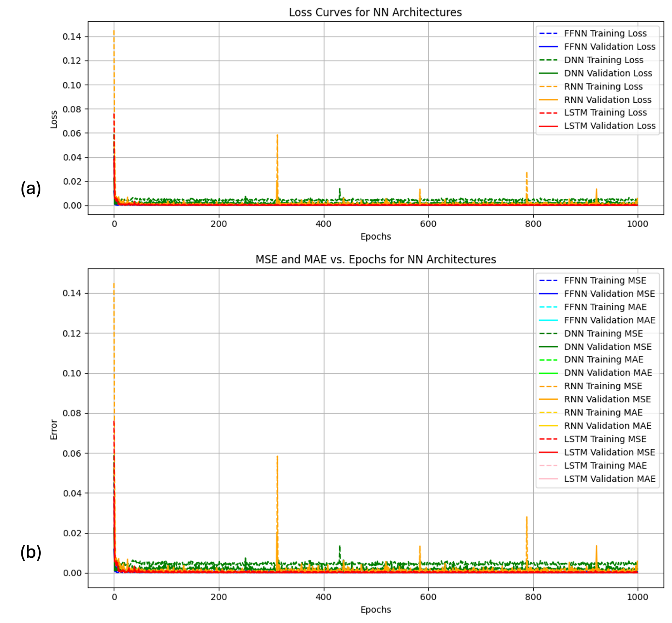Click the 0.08 tick on the Error axis

(72, 413)
